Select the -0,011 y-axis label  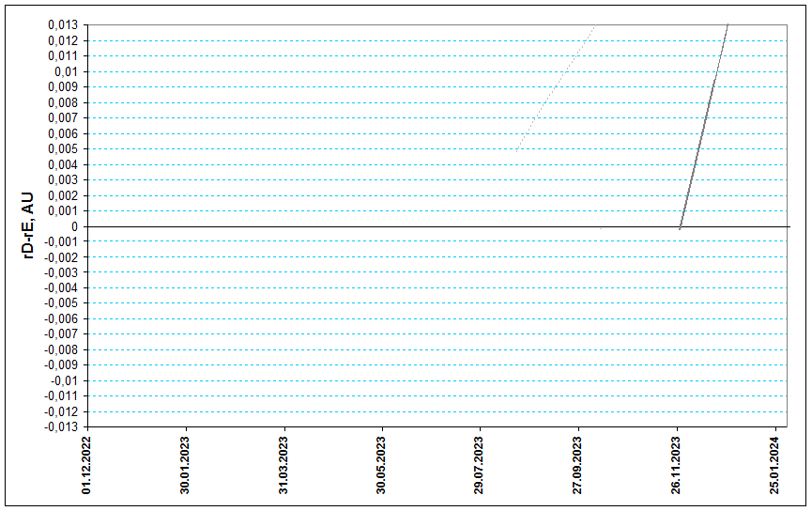pyautogui.click(x=61, y=396)
